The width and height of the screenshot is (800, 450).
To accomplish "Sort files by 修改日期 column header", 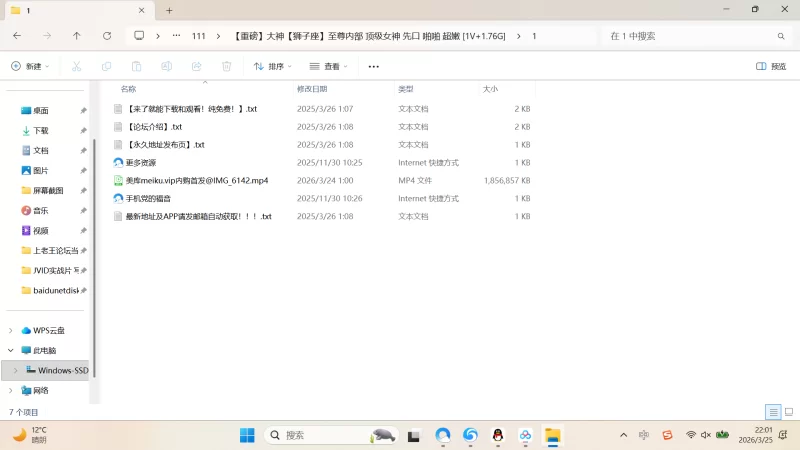I will (x=318, y=89).
